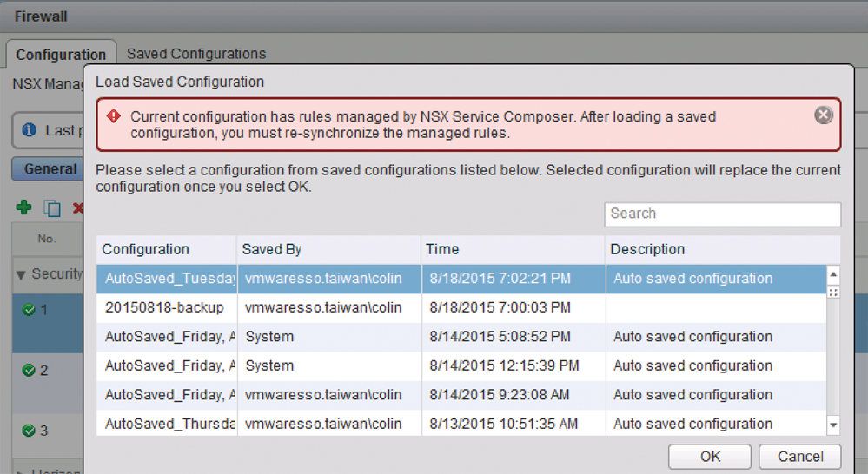Click the copy rule icon
The image size is (868, 474).
(x=52, y=208)
